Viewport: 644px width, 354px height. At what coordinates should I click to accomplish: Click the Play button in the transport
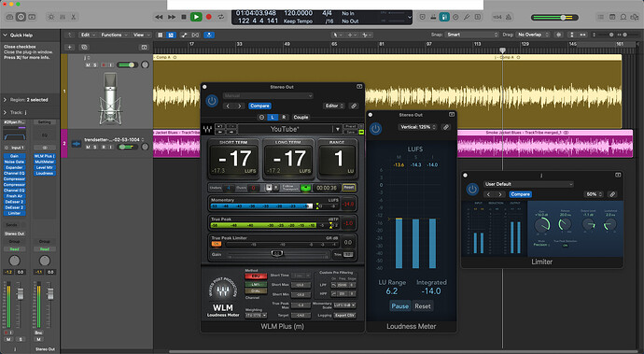coord(196,17)
